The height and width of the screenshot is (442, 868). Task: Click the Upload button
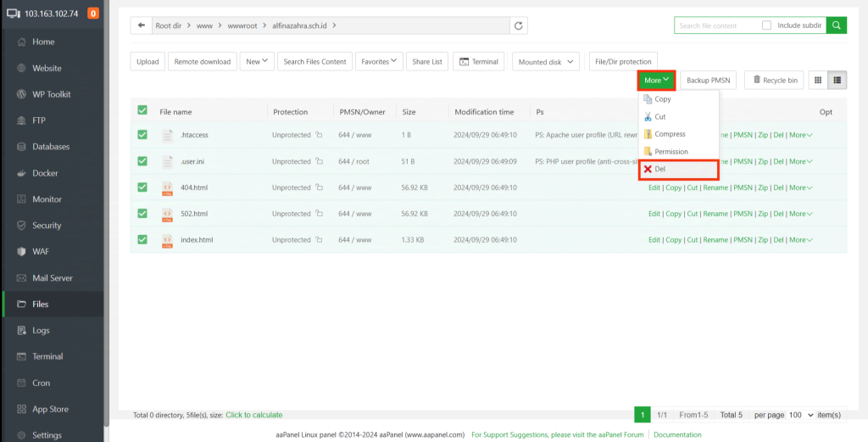tap(147, 61)
